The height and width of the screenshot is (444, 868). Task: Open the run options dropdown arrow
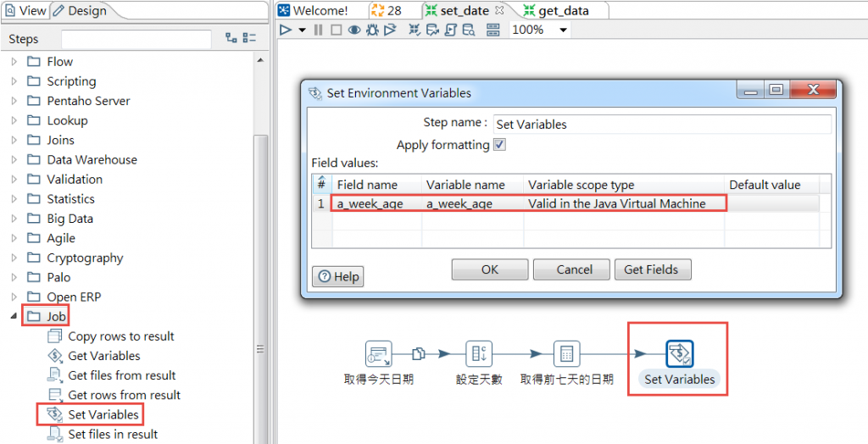tap(302, 31)
